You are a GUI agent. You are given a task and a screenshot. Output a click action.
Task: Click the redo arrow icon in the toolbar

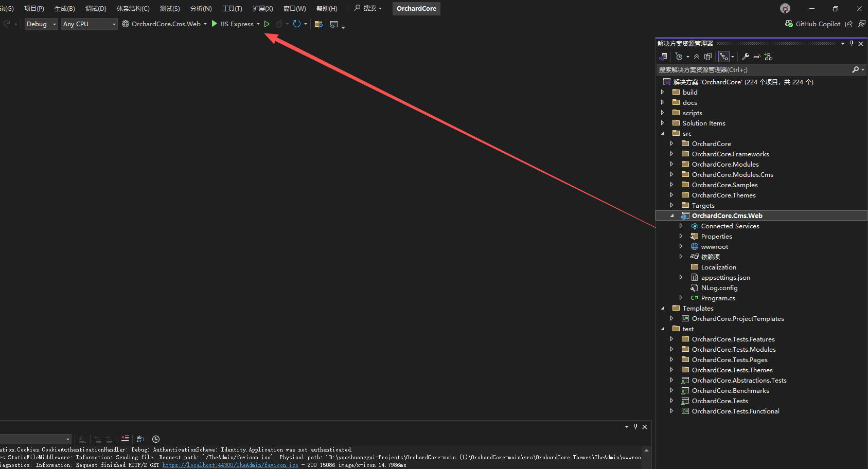[x=7, y=24]
